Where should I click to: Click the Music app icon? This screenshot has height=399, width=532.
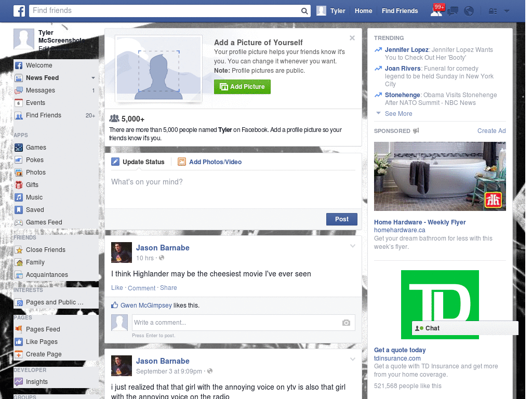point(19,197)
